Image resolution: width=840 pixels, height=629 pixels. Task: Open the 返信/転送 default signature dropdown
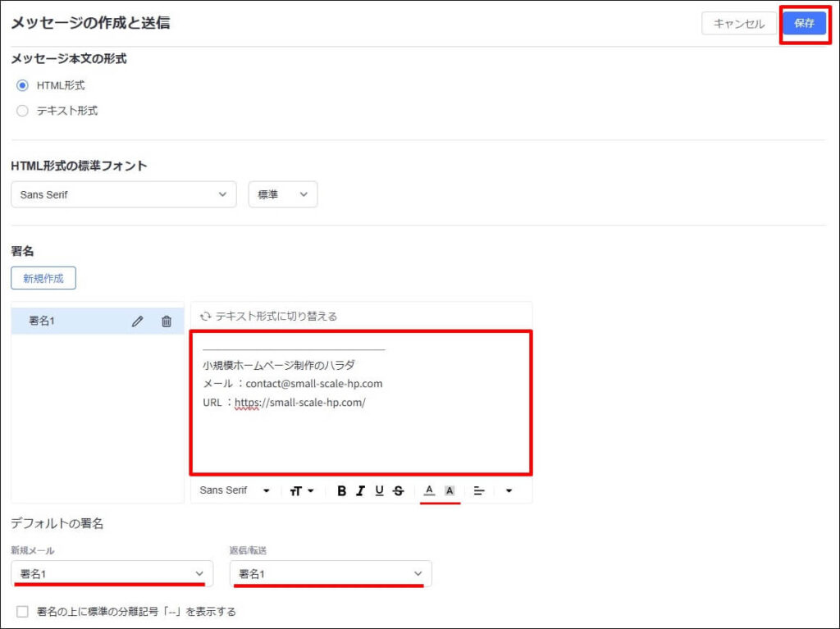[331, 573]
